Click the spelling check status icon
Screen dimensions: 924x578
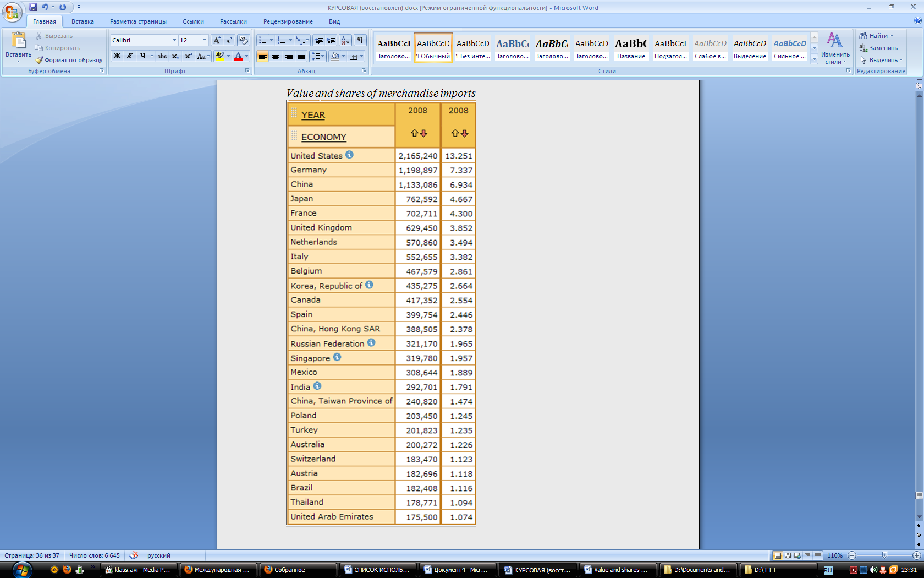pos(134,555)
